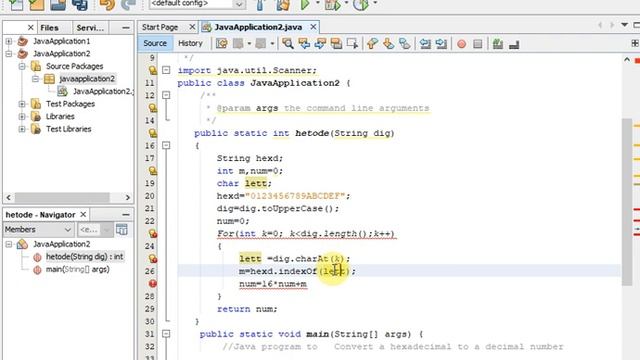This screenshot has height=360, width=640.
Task: Click Redo arrow in main toolbar
Action: (129, 5)
